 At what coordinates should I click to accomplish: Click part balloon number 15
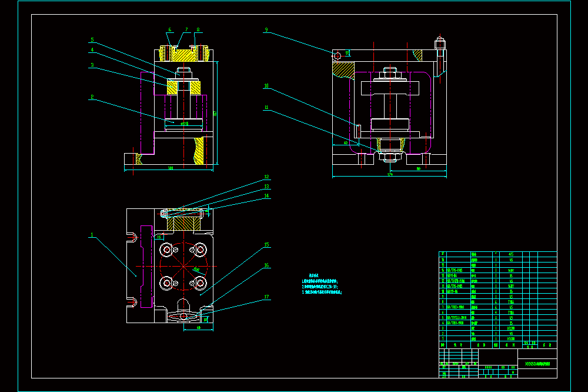[266, 245]
